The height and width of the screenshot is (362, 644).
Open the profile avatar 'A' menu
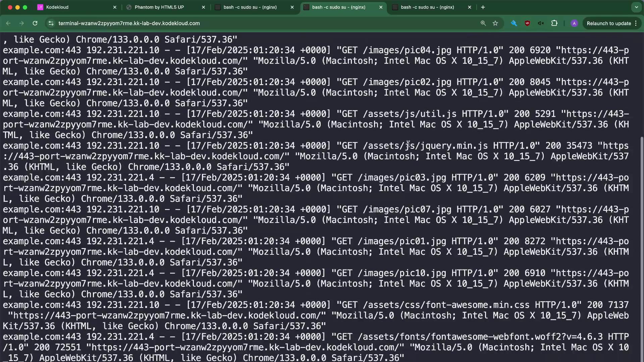tap(574, 23)
